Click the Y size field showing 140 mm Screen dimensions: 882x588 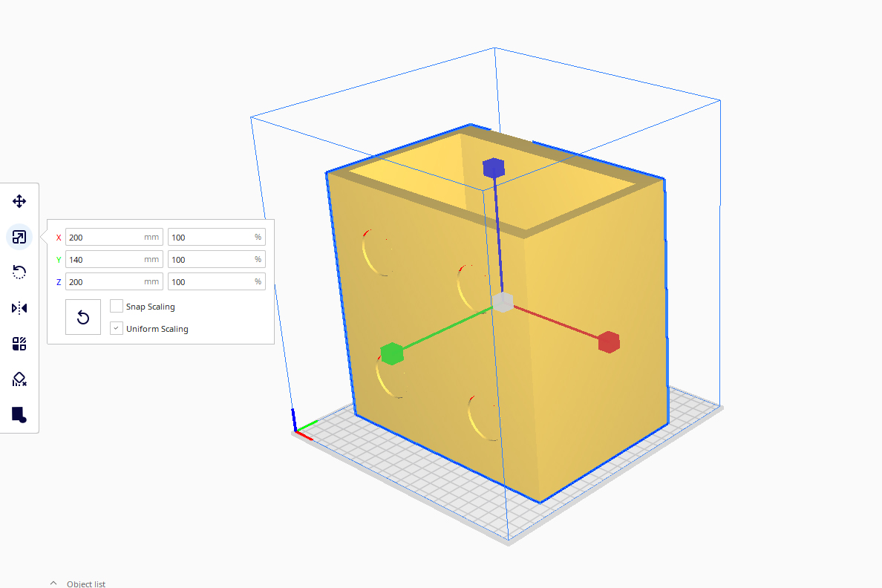tap(114, 259)
